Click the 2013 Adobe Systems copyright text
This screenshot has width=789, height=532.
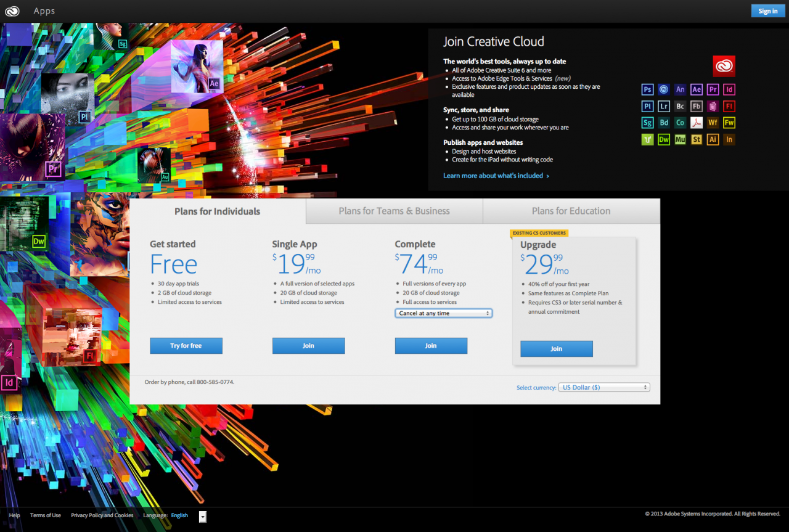pos(713,514)
